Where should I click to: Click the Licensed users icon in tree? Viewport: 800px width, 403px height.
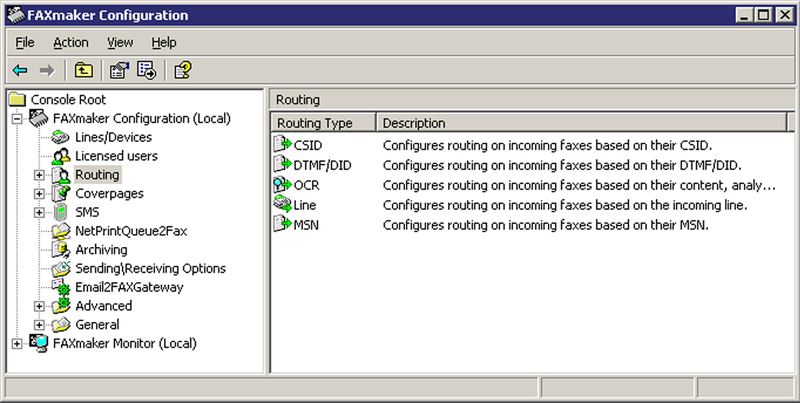tap(61, 156)
